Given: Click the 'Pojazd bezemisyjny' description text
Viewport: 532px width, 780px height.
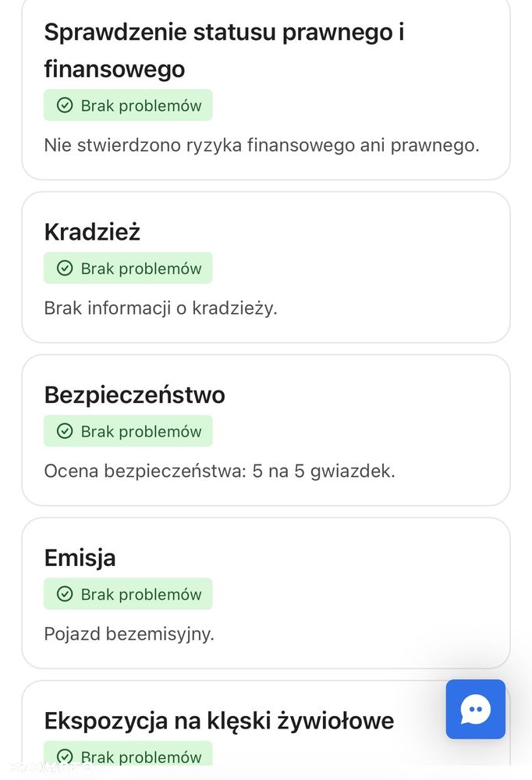Looking at the screenshot, I should 129,634.
